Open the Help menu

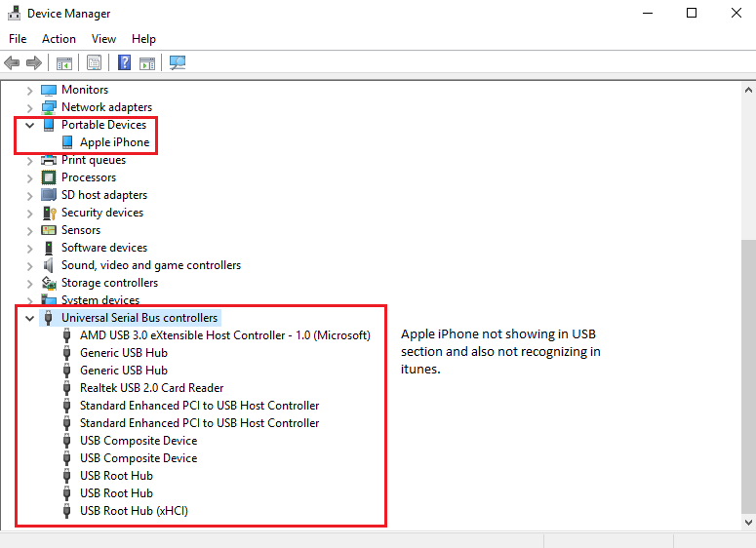[x=143, y=39]
